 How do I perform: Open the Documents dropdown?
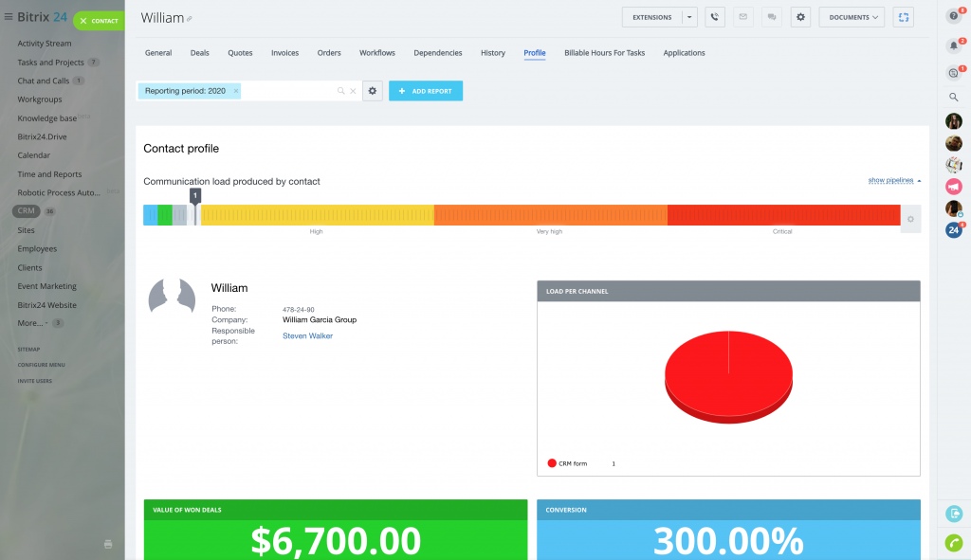[x=852, y=17]
